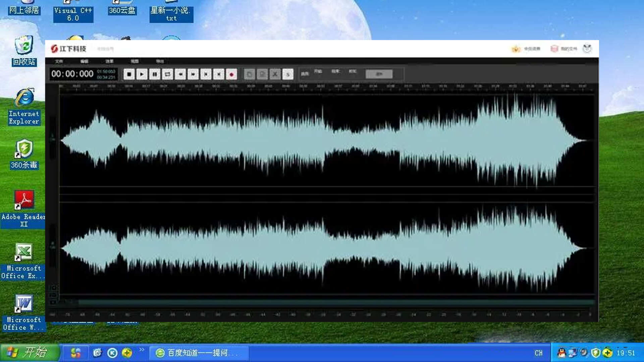Click the 19:51 system clock
The width and height of the screenshot is (644, 362).
(x=626, y=353)
